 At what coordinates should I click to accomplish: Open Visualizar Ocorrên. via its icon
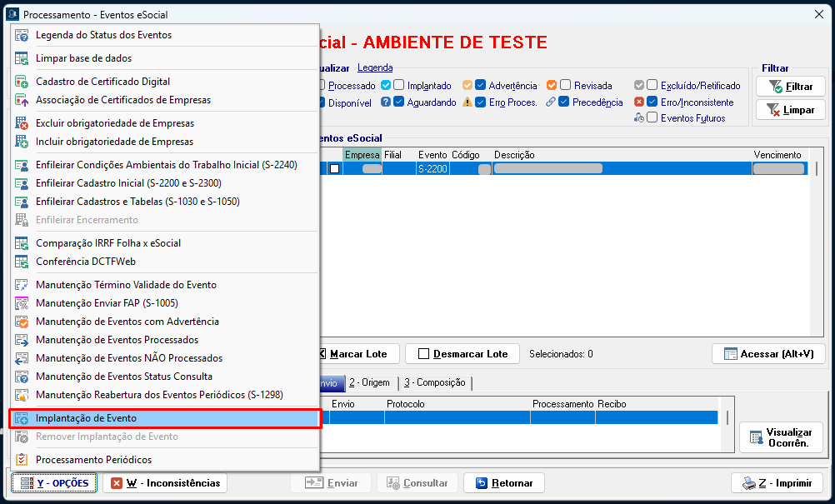click(x=756, y=437)
